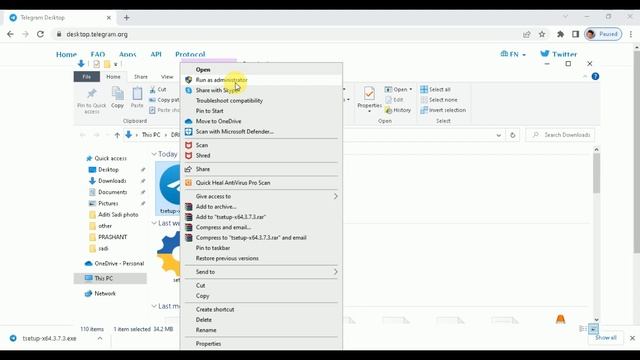Click the Search Downloads field
The image size is (640, 360).
click(560, 135)
